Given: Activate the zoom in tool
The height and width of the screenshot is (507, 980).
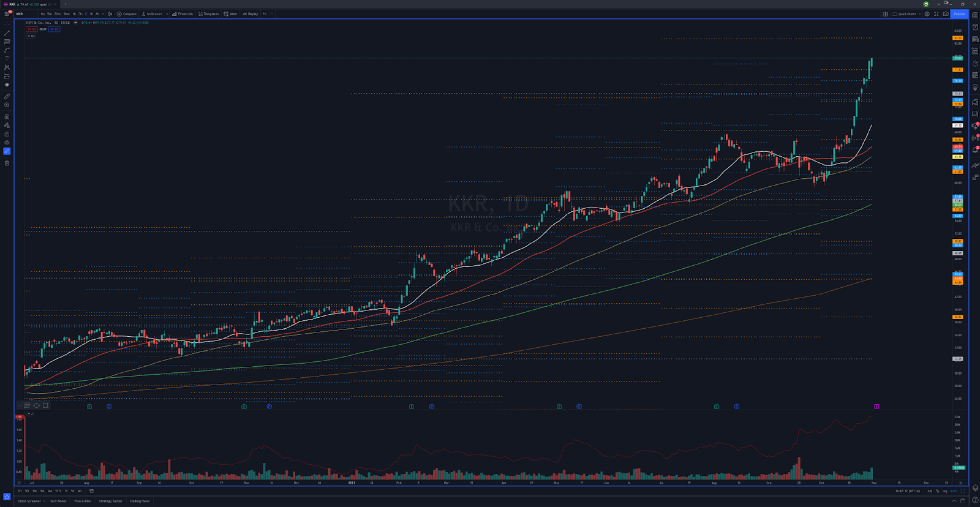Looking at the screenshot, I should (7, 105).
